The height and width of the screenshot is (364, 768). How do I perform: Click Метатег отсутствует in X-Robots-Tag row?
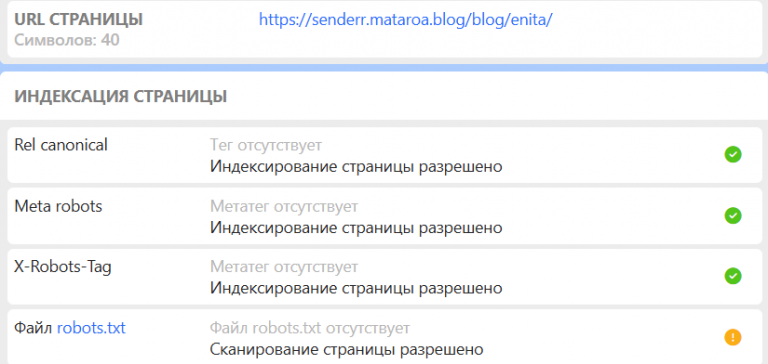pyautogui.click(x=284, y=267)
